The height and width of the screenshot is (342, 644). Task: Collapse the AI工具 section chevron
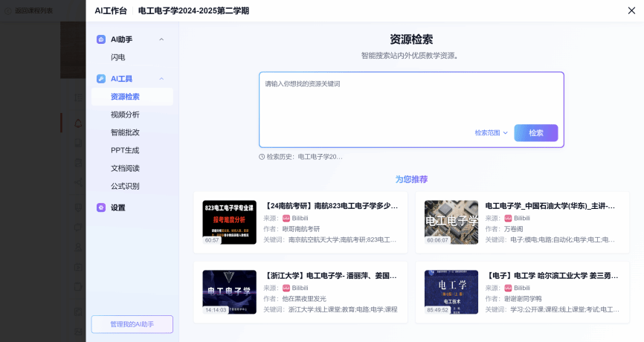pyautogui.click(x=161, y=79)
